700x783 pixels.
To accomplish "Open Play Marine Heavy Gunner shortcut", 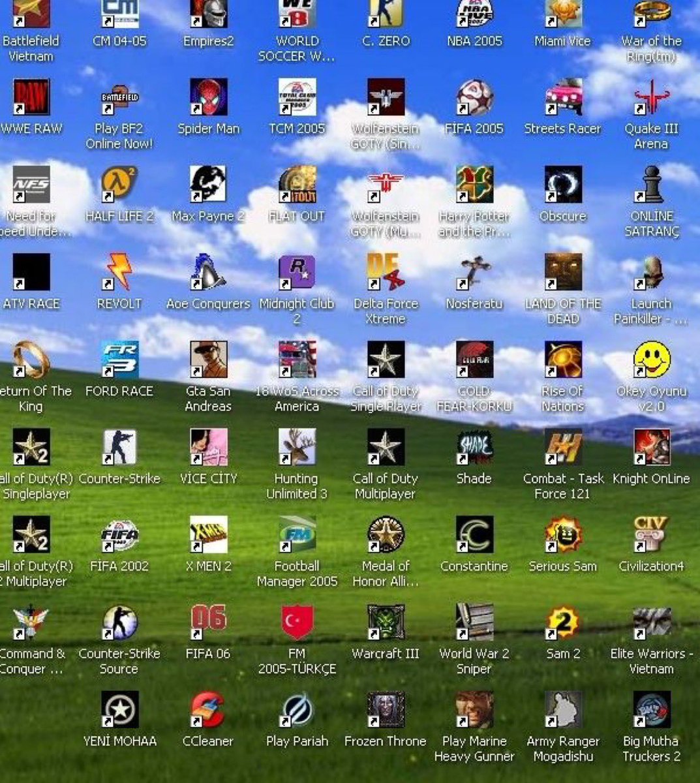I will 474,709.
